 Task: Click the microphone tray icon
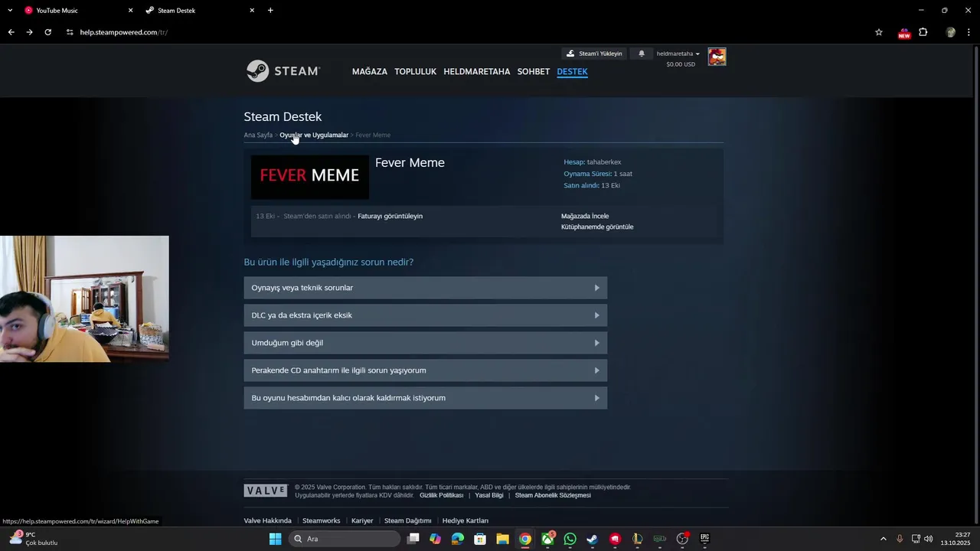[x=900, y=539]
